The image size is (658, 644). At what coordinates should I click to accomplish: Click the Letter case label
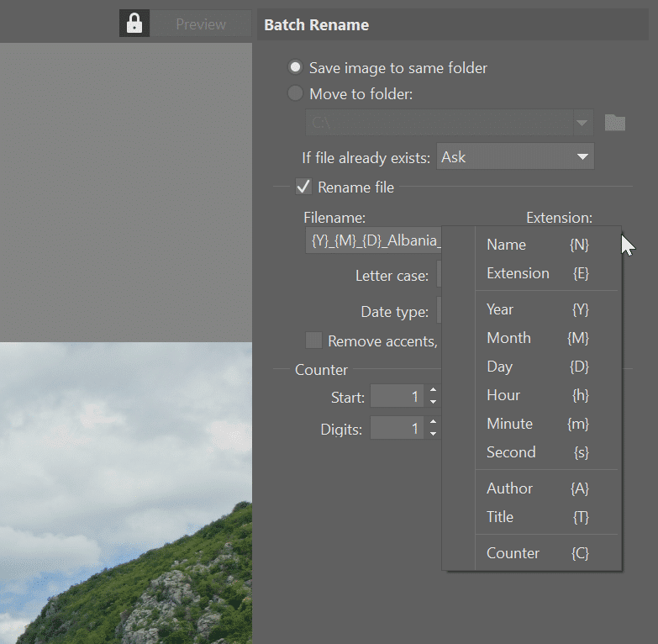[392, 276]
